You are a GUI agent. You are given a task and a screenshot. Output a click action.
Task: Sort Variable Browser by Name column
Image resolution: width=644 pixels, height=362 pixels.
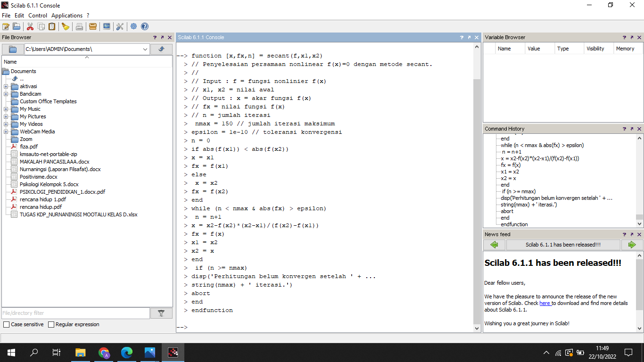[x=510, y=49]
